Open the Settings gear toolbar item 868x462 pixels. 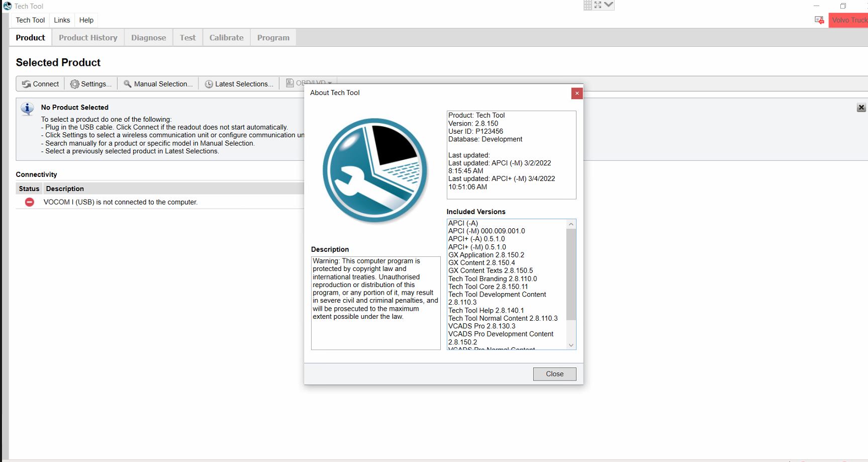pyautogui.click(x=91, y=84)
